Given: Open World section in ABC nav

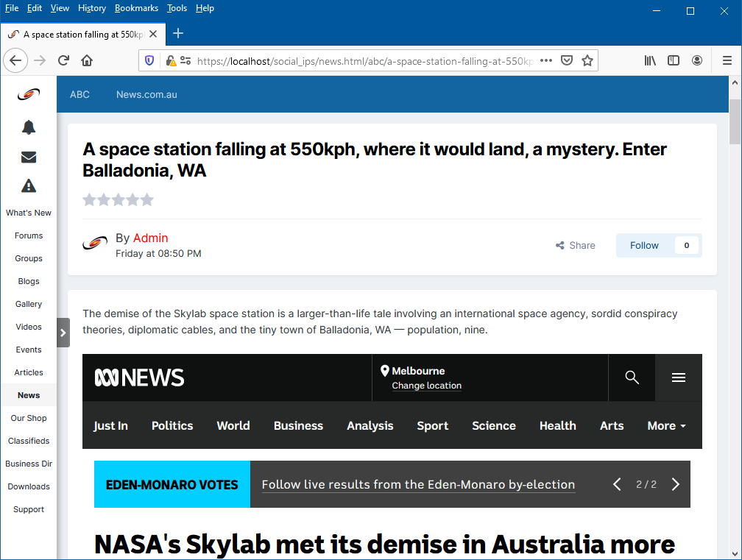Looking at the screenshot, I should [x=233, y=425].
